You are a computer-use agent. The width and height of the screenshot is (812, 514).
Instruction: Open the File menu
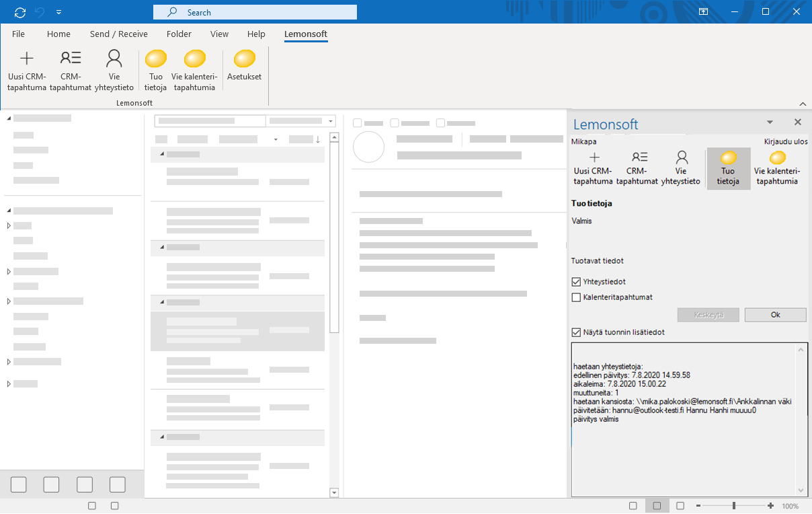[18, 34]
